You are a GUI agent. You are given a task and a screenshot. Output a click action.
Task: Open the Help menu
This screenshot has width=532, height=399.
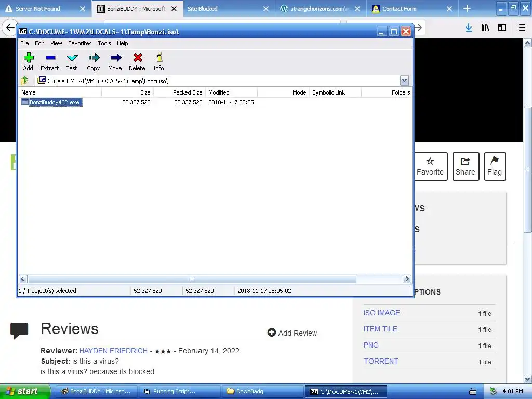[123, 43]
